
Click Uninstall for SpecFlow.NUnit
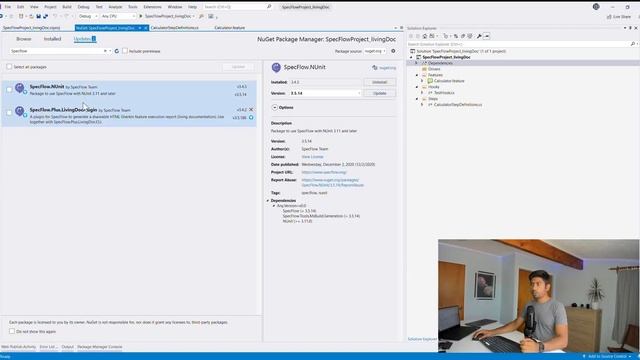[x=379, y=82]
